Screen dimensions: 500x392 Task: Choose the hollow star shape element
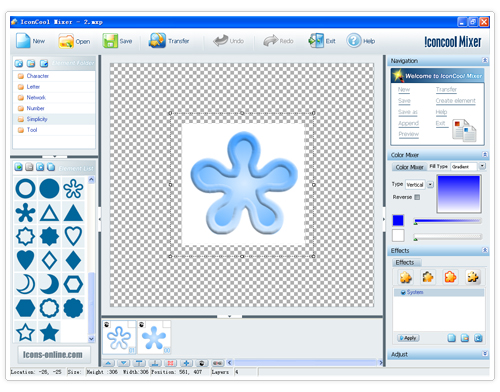point(25,332)
